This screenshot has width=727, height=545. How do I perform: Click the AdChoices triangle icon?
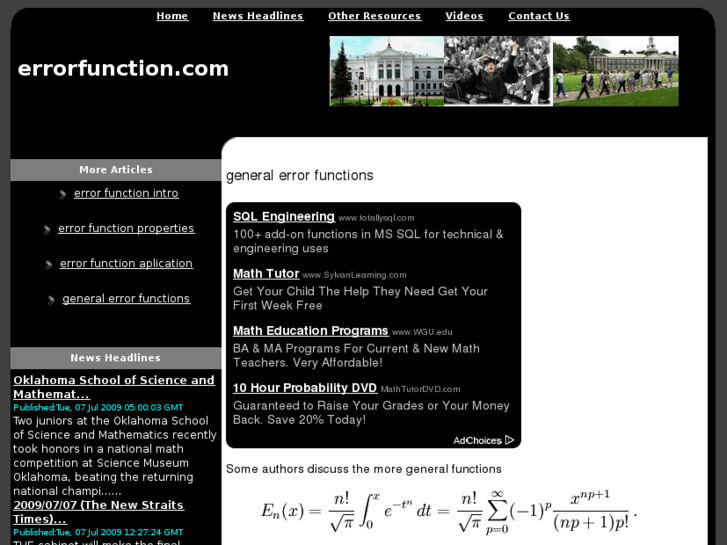pyautogui.click(x=510, y=440)
